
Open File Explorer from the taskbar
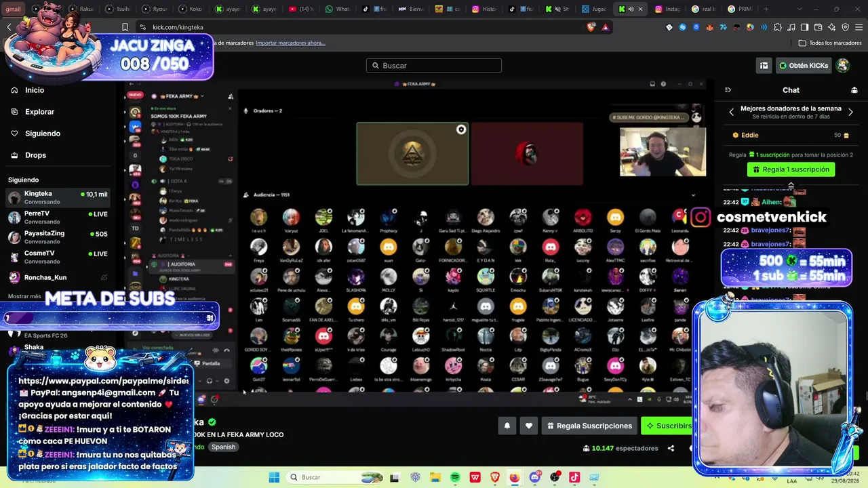pos(435,477)
